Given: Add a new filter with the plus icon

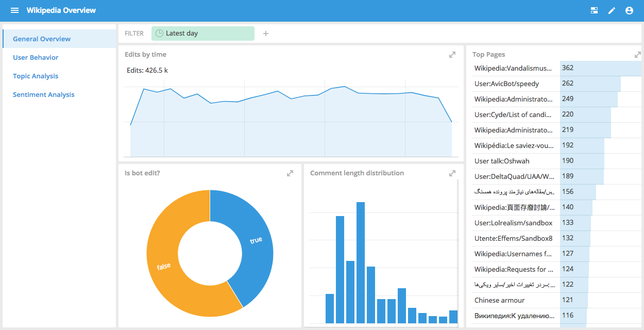Looking at the screenshot, I should [x=266, y=34].
